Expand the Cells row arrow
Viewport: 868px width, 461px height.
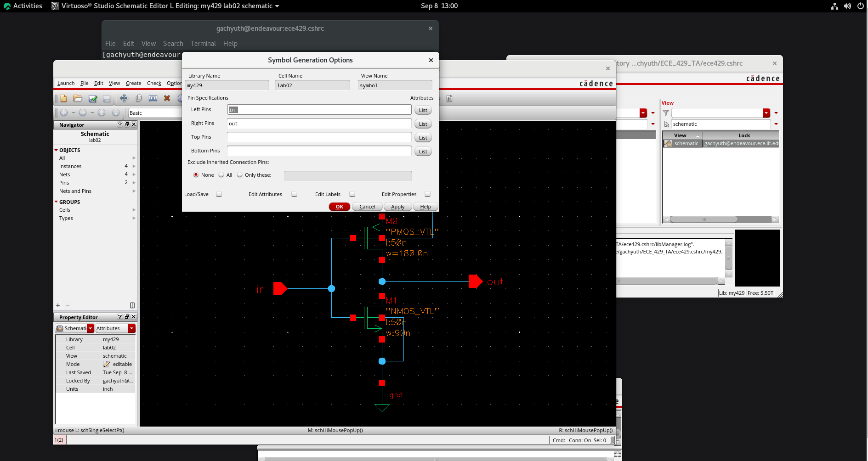[x=134, y=210]
